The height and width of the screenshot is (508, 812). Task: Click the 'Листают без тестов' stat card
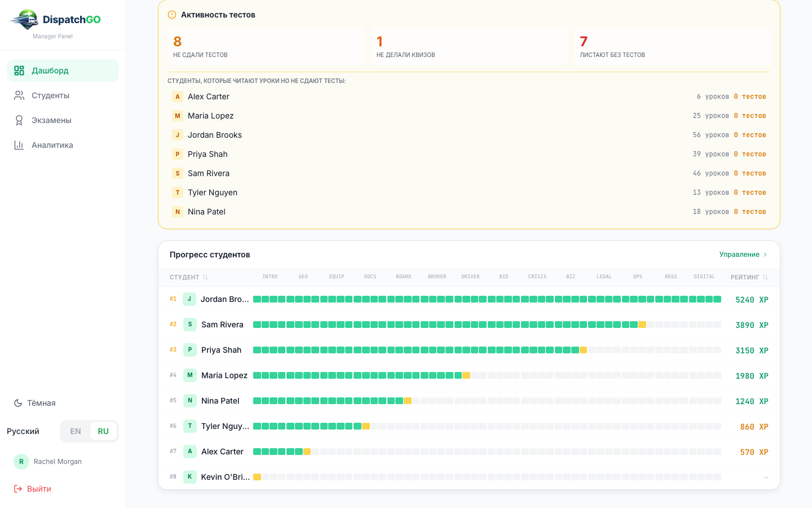(x=672, y=46)
